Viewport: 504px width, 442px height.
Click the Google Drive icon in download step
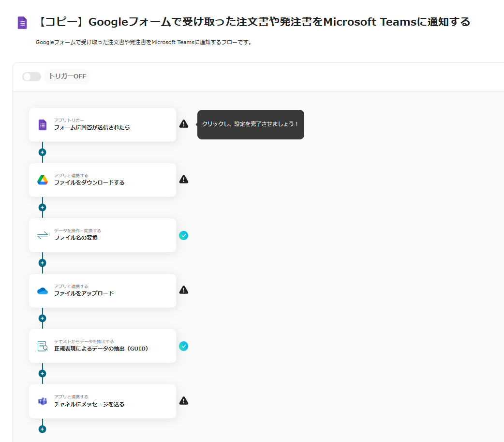click(x=43, y=180)
